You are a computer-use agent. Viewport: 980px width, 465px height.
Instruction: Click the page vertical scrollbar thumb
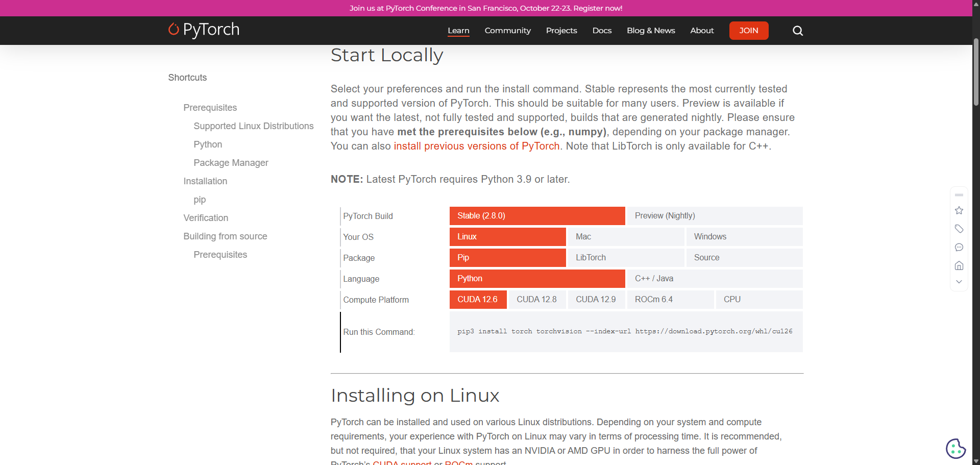976,72
